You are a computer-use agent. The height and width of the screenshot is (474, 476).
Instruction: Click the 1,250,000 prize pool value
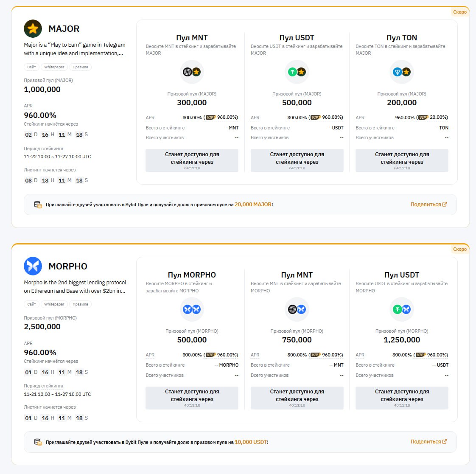click(x=402, y=340)
